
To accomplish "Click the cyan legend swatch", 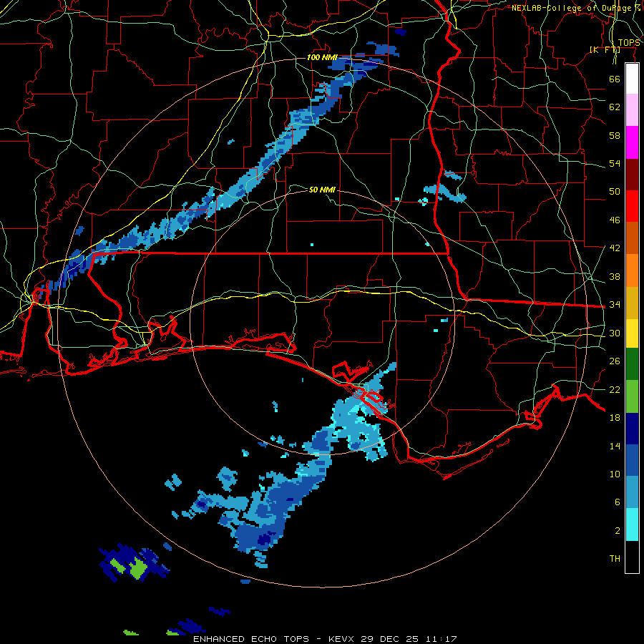I will click(632, 525).
